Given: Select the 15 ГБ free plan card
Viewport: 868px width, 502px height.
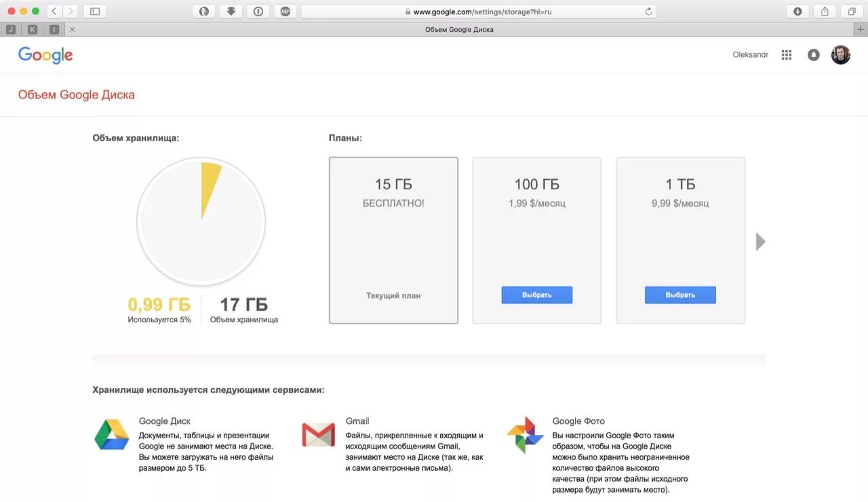Looking at the screenshot, I should pos(393,240).
